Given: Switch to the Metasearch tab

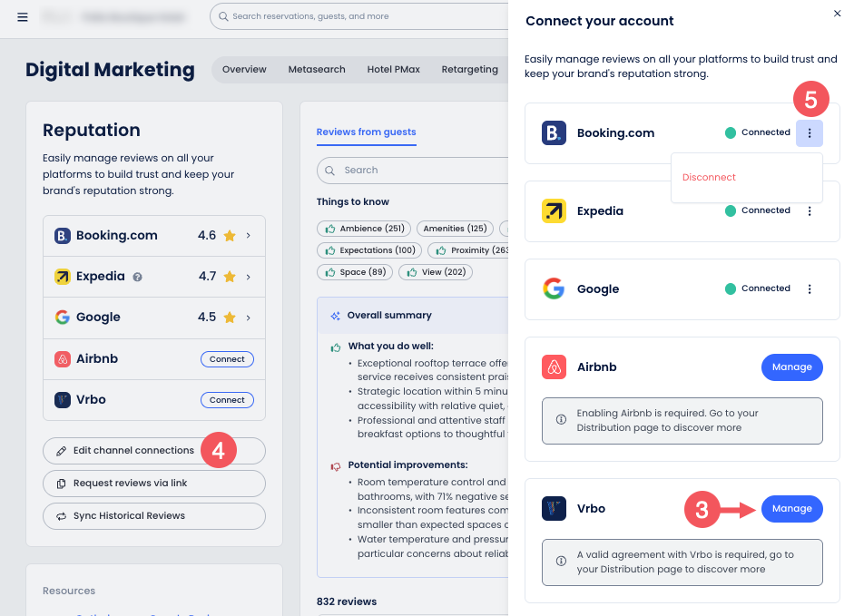Looking at the screenshot, I should pos(317,70).
